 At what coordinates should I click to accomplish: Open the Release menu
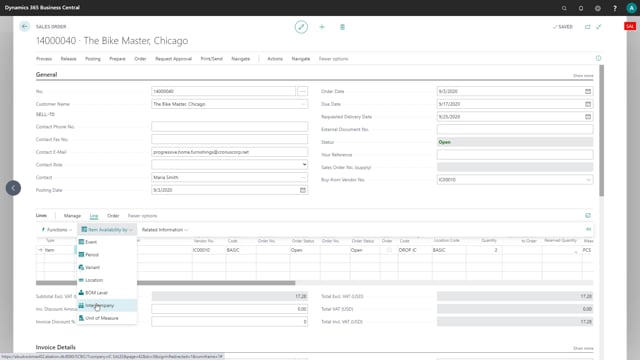coord(68,59)
